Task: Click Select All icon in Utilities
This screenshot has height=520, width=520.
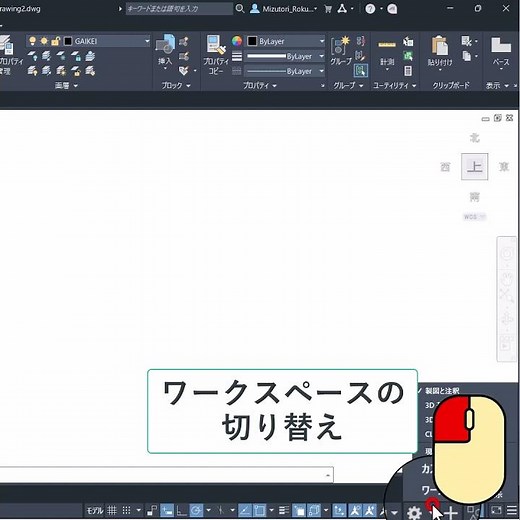Action: click(x=408, y=56)
